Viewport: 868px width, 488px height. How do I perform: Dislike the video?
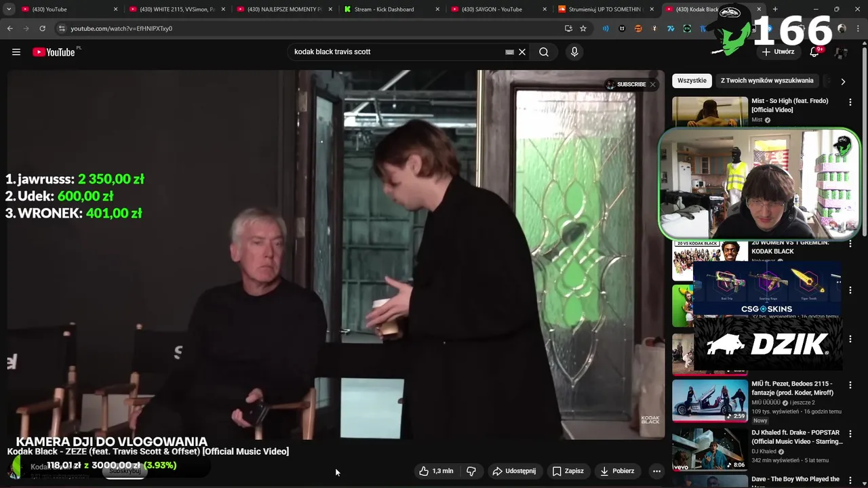coord(471,471)
